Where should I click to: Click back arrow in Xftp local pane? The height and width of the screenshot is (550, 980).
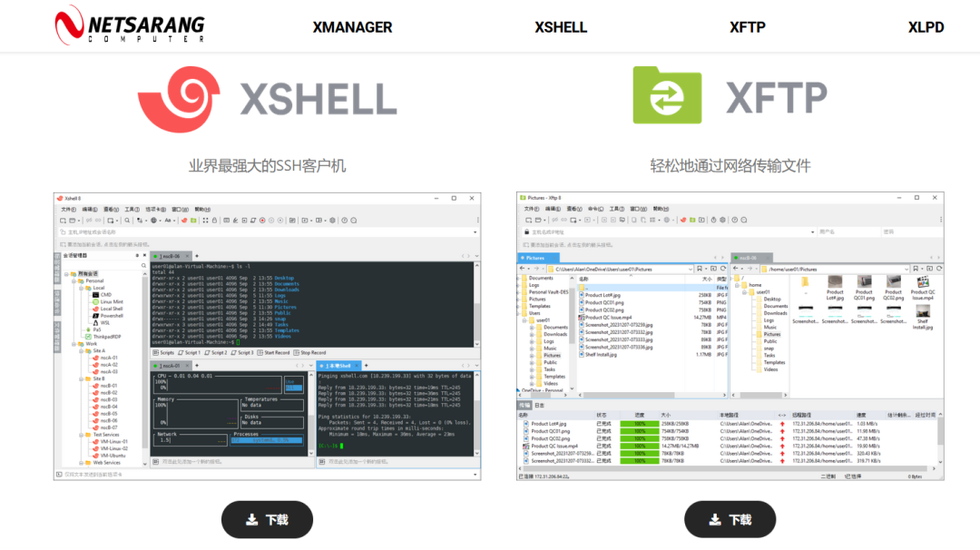(523, 269)
